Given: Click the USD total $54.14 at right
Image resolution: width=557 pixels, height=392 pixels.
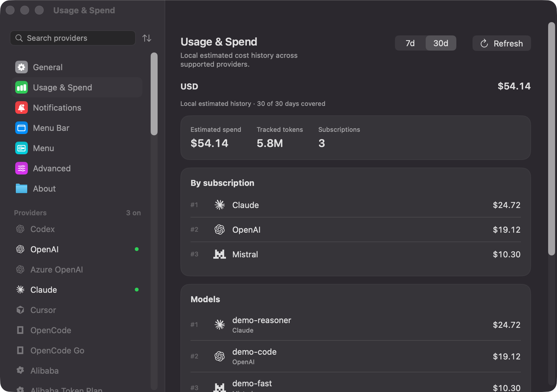Looking at the screenshot, I should point(514,86).
